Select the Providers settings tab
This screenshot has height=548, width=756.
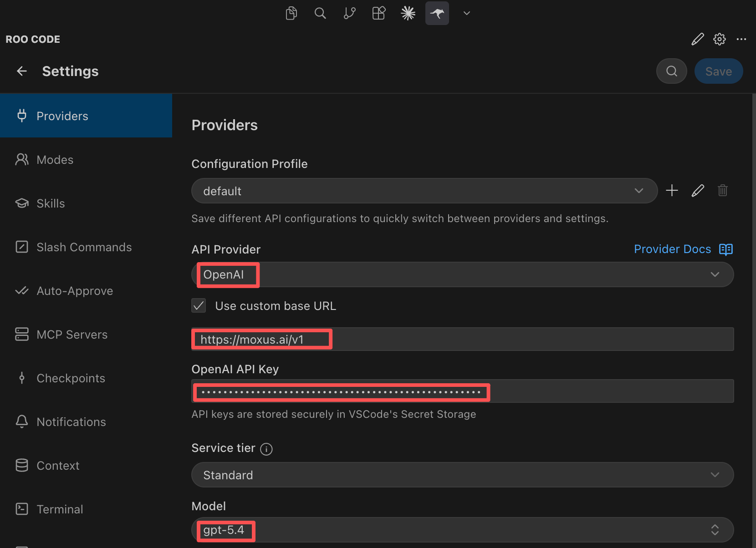[86, 116]
